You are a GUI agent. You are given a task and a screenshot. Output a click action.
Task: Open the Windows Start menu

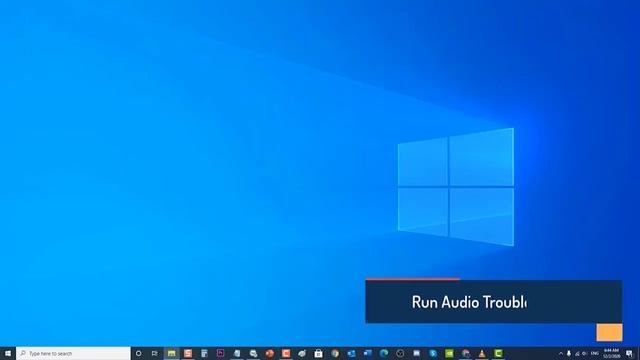[8, 353]
